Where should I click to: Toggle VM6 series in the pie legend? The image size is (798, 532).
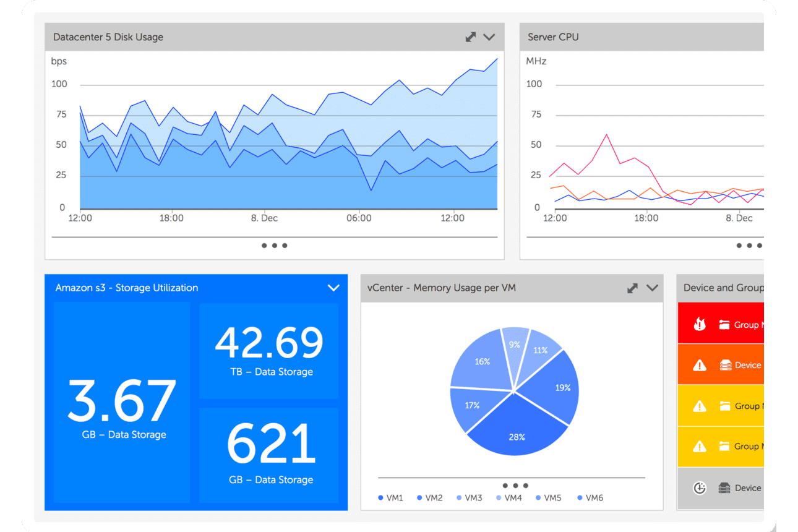[x=590, y=497]
